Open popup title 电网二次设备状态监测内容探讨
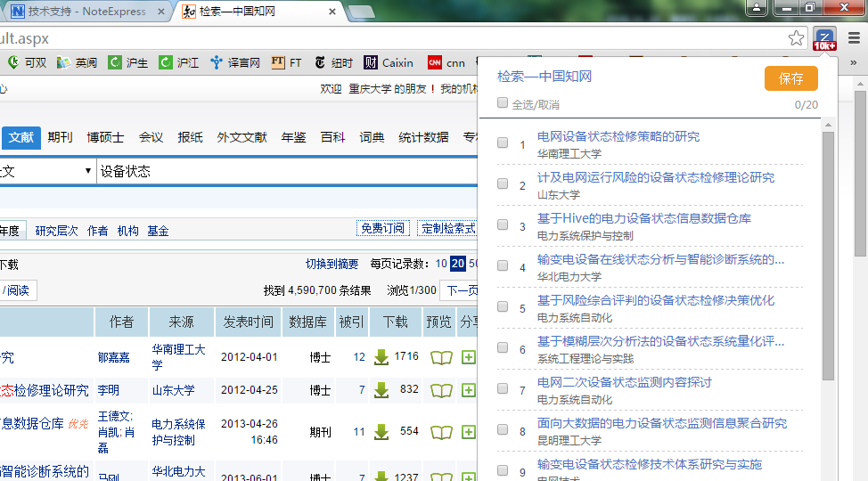 tap(625, 382)
